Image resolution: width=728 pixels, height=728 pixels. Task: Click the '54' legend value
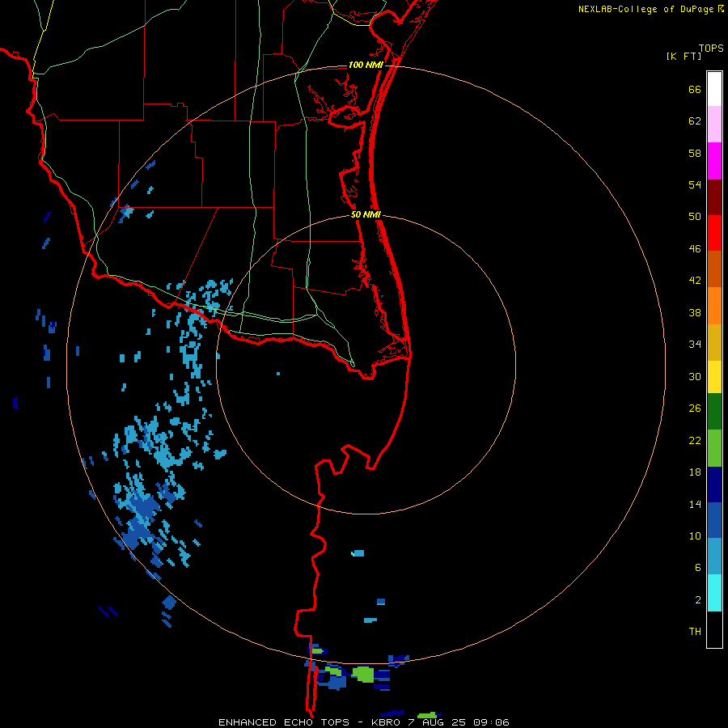(695, 184)
